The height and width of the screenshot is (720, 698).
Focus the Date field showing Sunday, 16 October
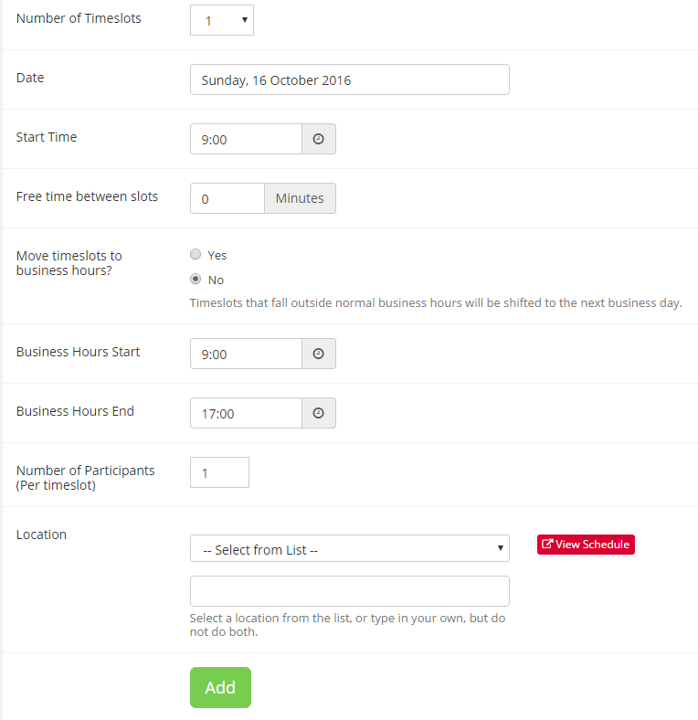[349, 79]
